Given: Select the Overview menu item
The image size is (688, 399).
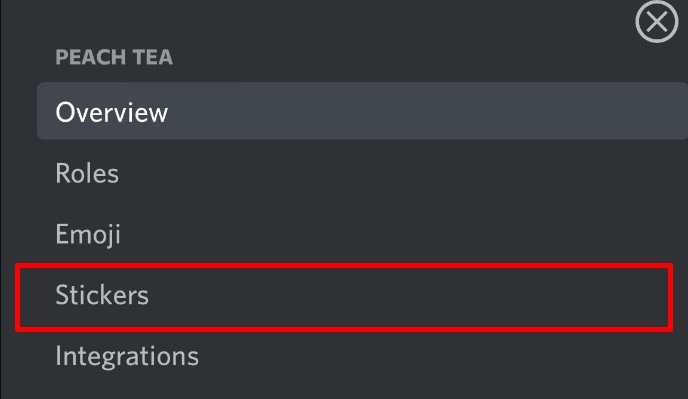Looking at the screenshot, I should (x=362, y=111).
